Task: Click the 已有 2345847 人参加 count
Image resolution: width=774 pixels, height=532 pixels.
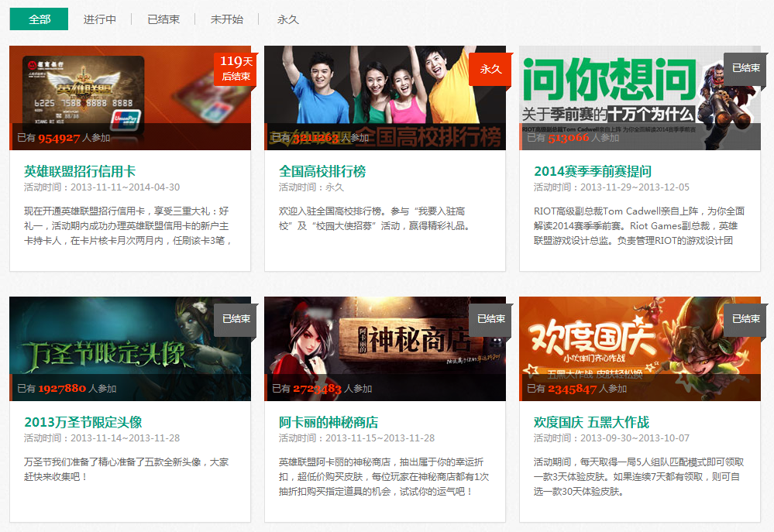Action: pyautogui.click(x=576, y=389)
